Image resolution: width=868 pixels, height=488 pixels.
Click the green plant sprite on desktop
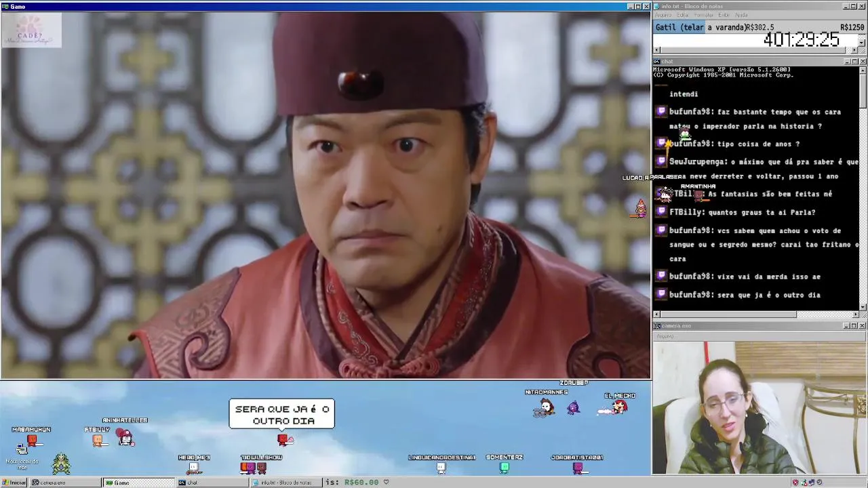point(61,464)
